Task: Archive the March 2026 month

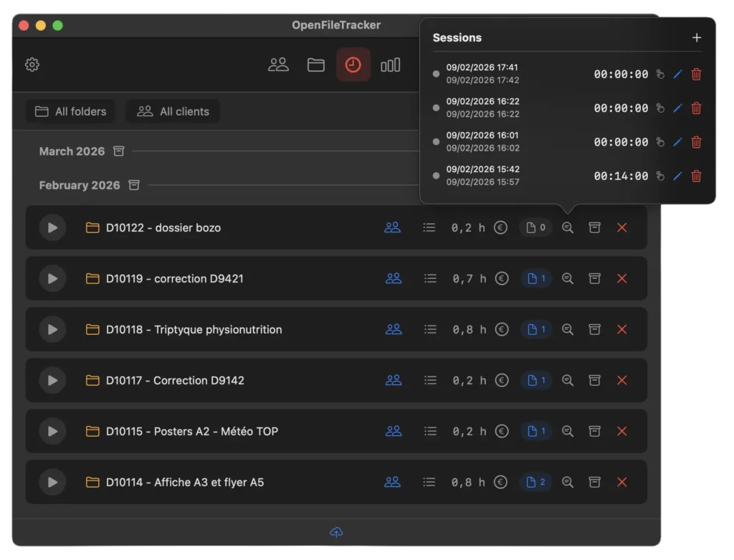Action: (119, 151)
